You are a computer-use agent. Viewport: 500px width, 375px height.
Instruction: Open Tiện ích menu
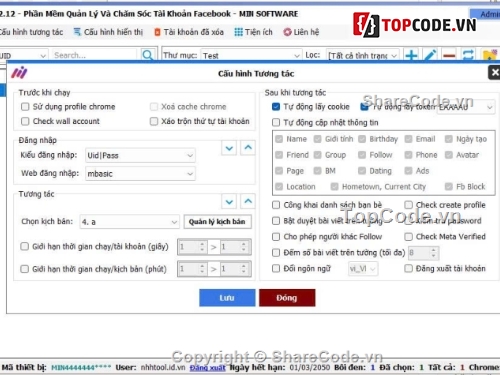coord(254,32)
